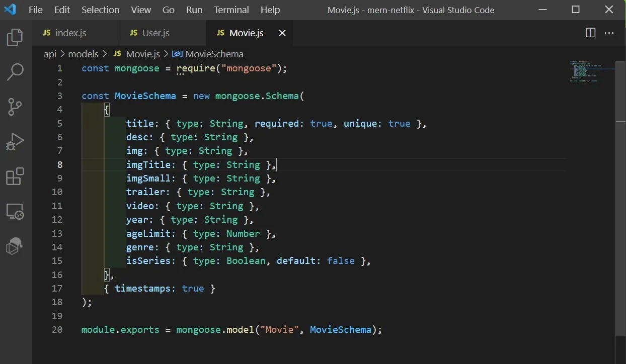
Task: Click the false default value
Action: [x=341, y=261]
